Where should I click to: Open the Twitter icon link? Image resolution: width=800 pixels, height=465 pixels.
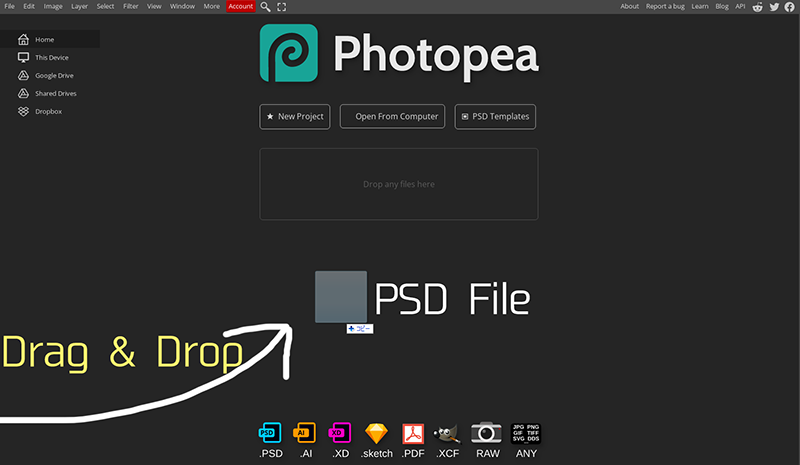pos(774,7)
